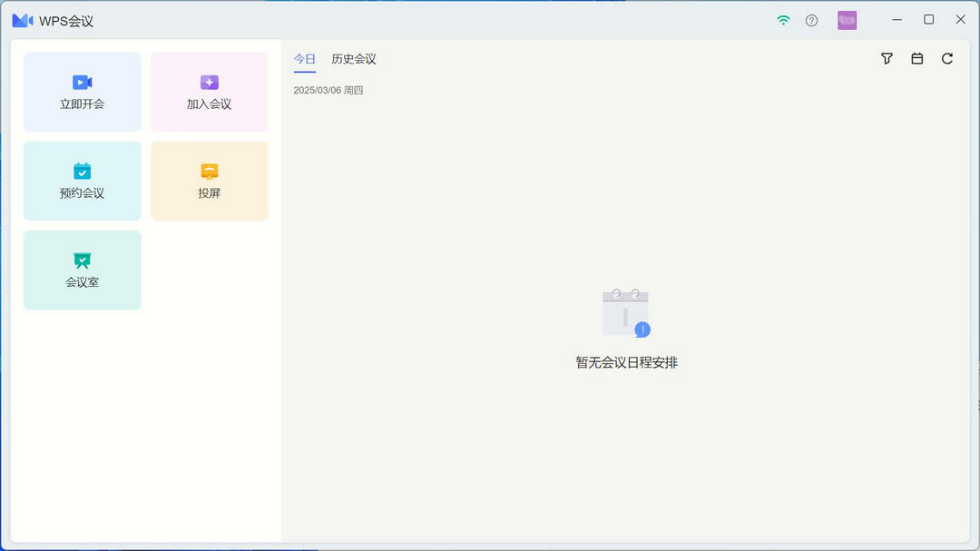This screenshot has width=980, height=551.
Task: Open 加入会议 (Join Meeting) via its plus icon
Action: coord(209,81)
